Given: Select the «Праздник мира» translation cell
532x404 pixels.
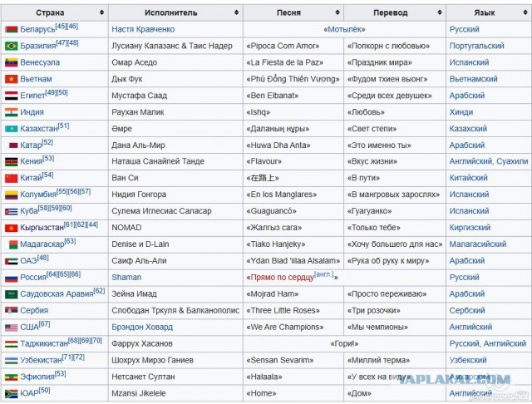Looking at the screenshot, I should 395,62.
